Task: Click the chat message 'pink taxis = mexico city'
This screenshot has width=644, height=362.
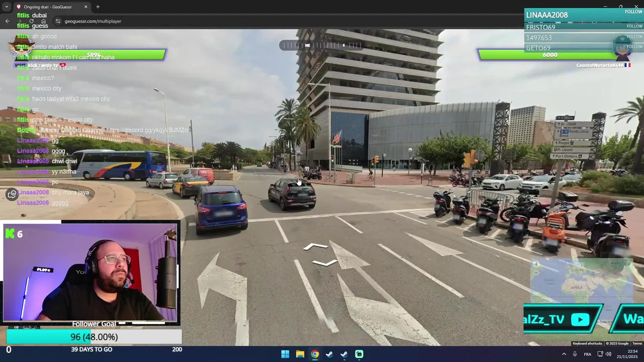Action: [62, 120]
